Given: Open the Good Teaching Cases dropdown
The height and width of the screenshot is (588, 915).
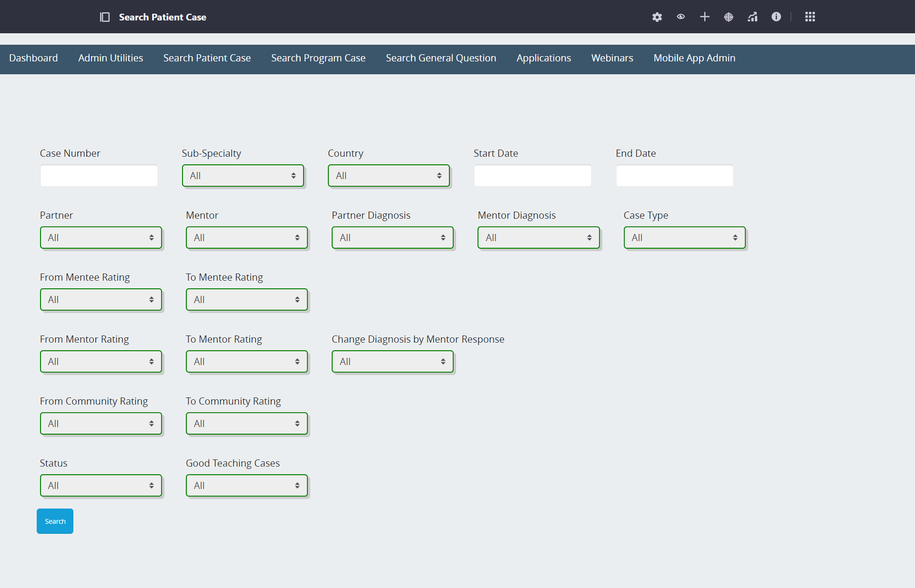Looking at the screenshot, I should pyautogui.click(x=246, y=486).
